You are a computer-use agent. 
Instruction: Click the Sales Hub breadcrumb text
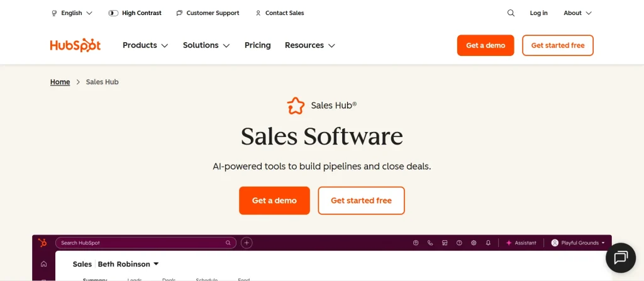103,82
